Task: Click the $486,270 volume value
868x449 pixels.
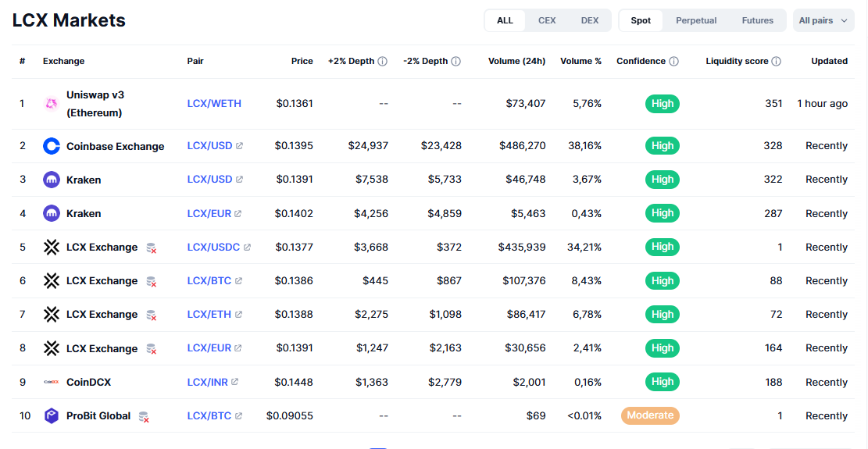Action: click(x=523, y=146)
